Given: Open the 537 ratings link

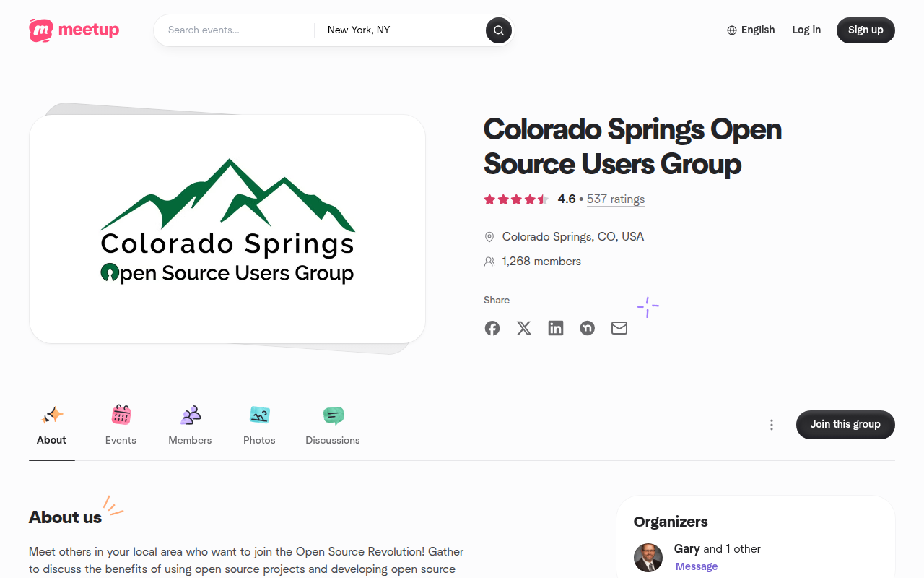Looking at the screenshot, I should pos(616,199).
